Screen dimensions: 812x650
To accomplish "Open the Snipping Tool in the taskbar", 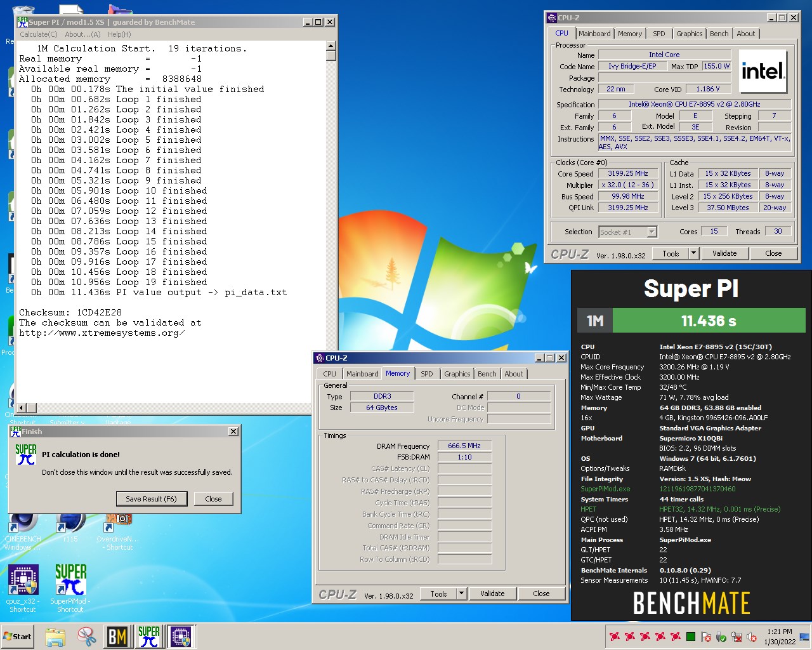I will point(86,637).
